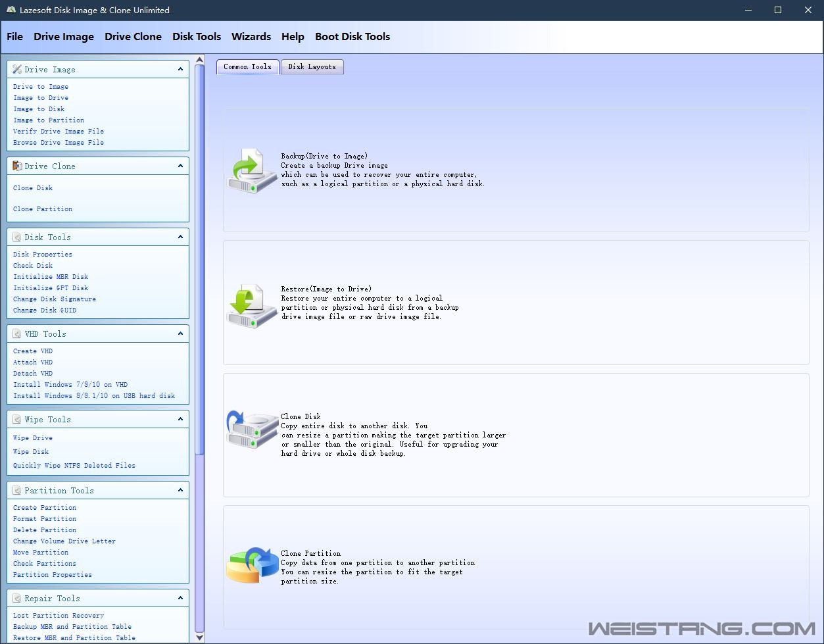Click the Delete Partition link
Image resolution: width=824 pixels, height=644 pixels.
click(45, 530)
